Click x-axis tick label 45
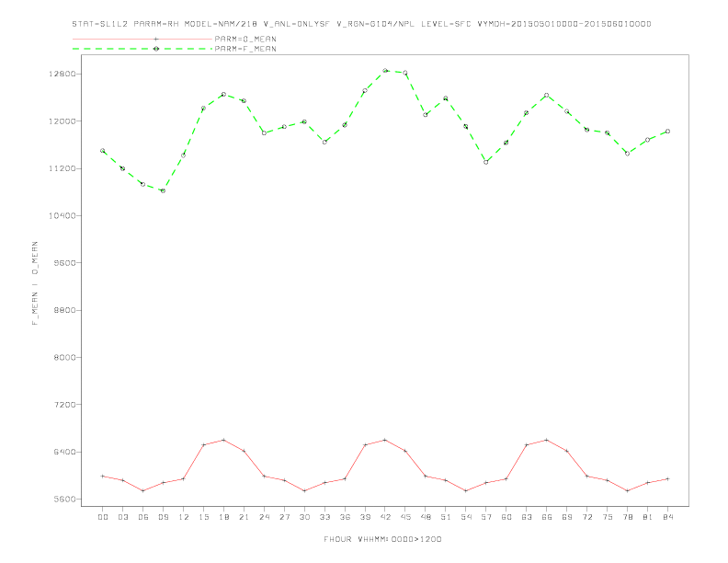 pyautogui.click(x=405, y=517)
